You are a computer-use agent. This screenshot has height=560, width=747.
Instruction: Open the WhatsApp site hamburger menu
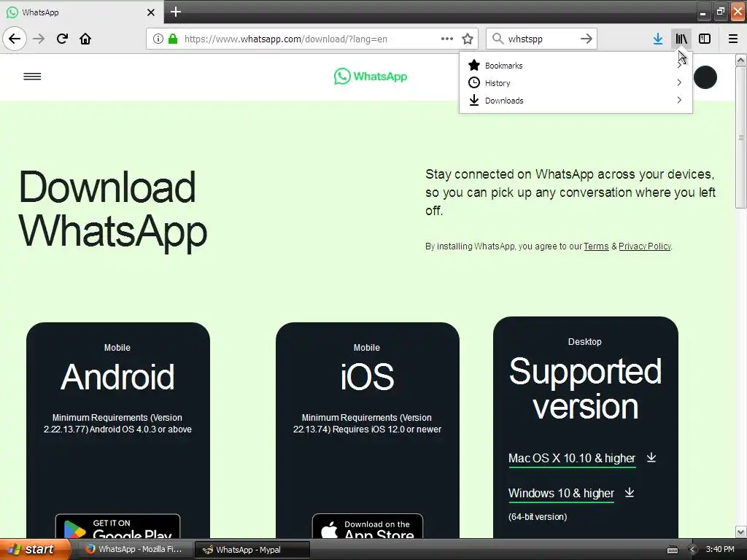pos(32,76)
